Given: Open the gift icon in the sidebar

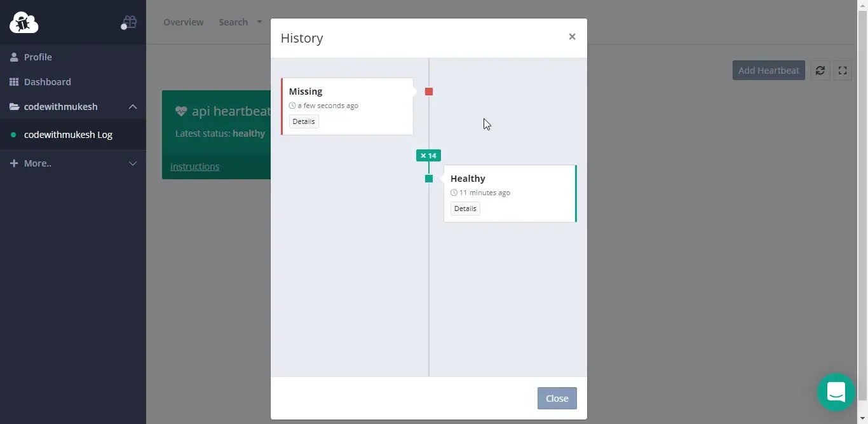Looking at the screenshot, I should (129, 22).
